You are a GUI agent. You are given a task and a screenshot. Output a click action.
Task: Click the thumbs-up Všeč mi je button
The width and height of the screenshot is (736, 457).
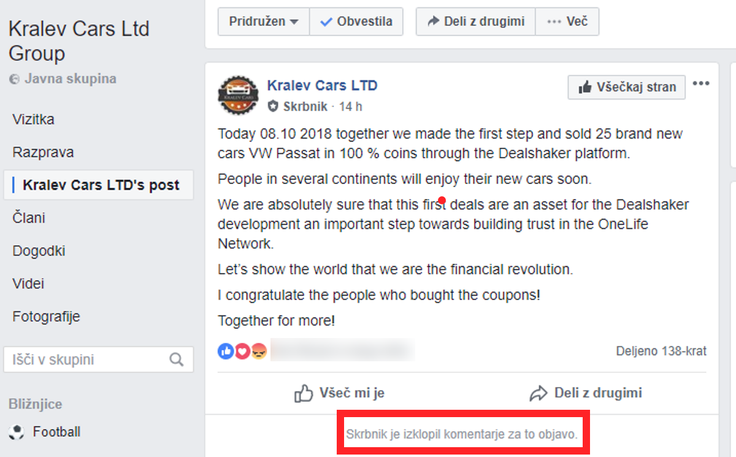(x=339, y=393)
